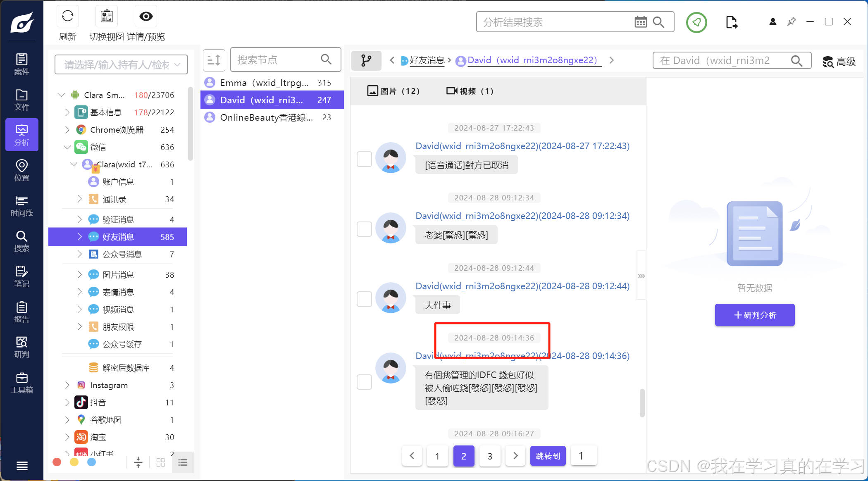Expand the Chrome浏览器 tree node
This screenshot has width=868, height=481.
pyautogui.click(x=67, y=130)
